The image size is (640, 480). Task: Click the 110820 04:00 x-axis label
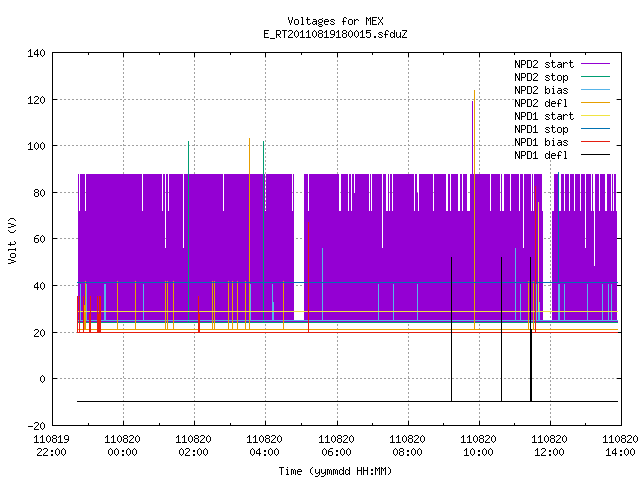point(264,446)
